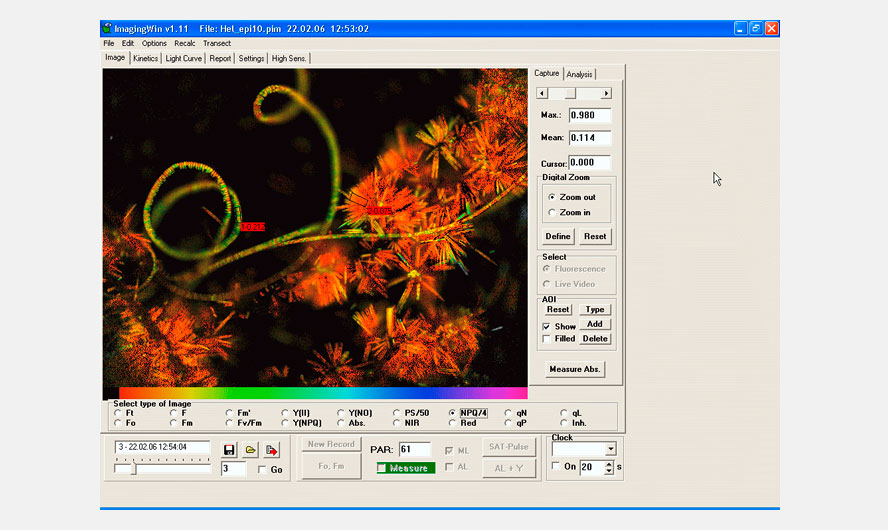Screen dimensions: 888x530
Task: Open the Recalc menu
Action: [184, 43]
